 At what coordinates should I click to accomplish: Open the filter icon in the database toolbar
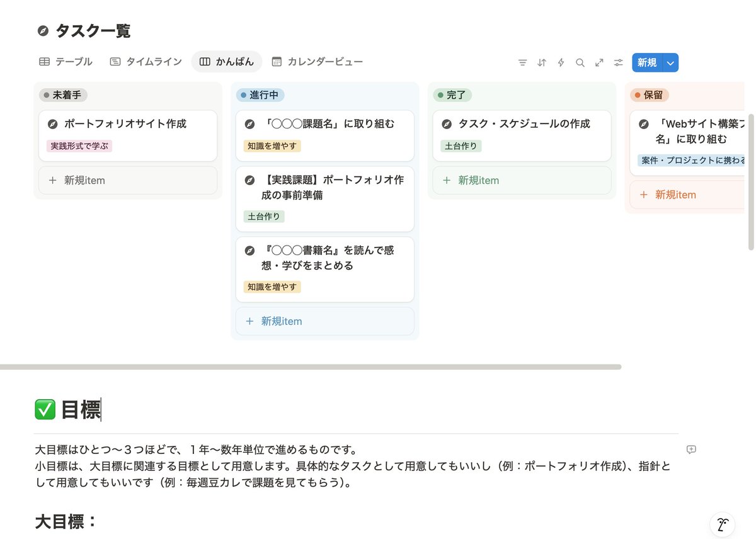coord(523,62)
